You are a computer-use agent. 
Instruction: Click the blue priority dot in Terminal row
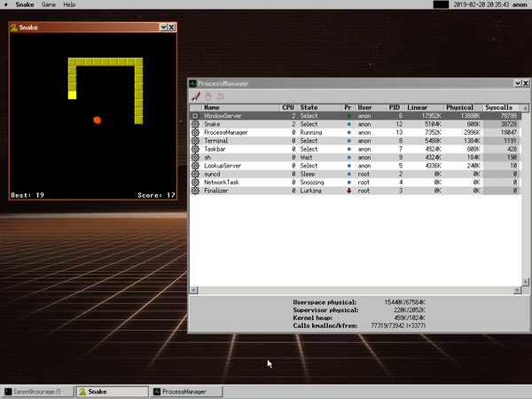(348, 141)
